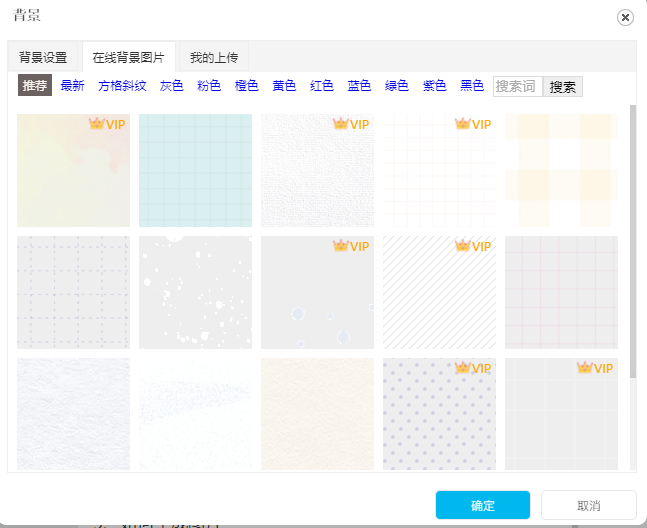Viewport: 647px width, 528px height.
Task: Pick the beige cream paper texture background
Action: coord(317,413)
